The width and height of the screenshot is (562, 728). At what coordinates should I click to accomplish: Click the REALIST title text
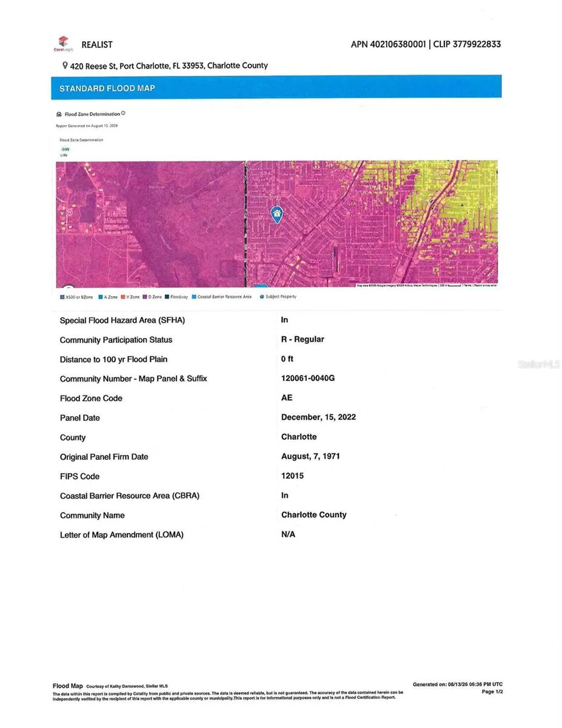[x=97, y=45]
